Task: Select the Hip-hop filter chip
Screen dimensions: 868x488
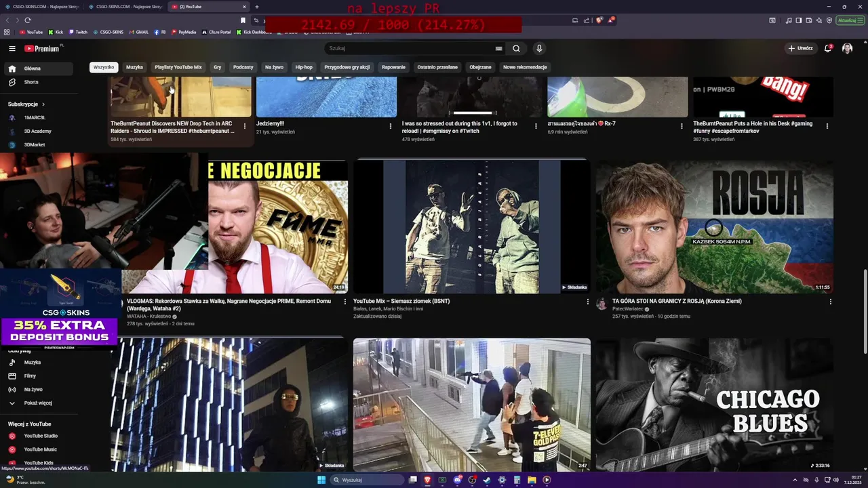Action: pos(304,67)
